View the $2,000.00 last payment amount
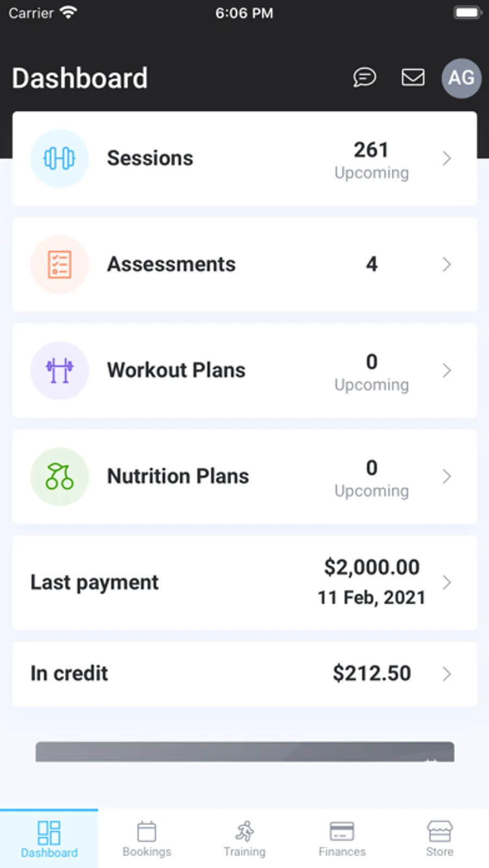Screen dimensions: 489x868 [x=372, y=567]
